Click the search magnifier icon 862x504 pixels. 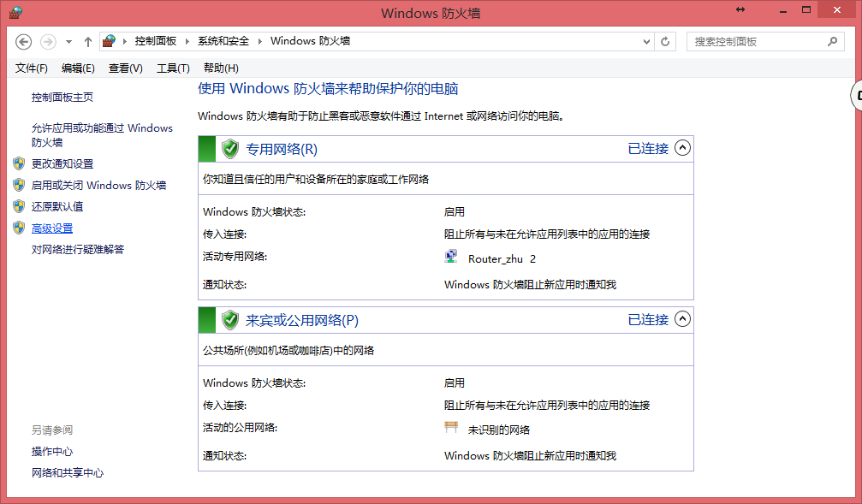pos(832,41)
